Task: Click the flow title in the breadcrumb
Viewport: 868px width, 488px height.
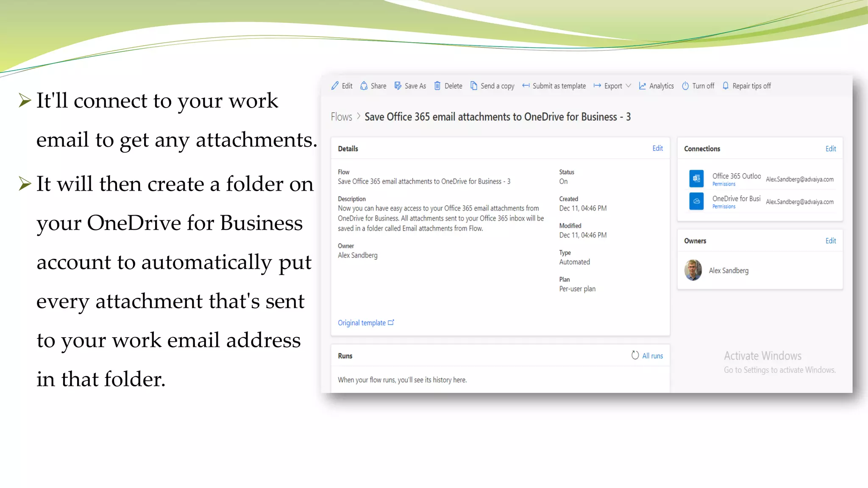Action: pos(498,117)
